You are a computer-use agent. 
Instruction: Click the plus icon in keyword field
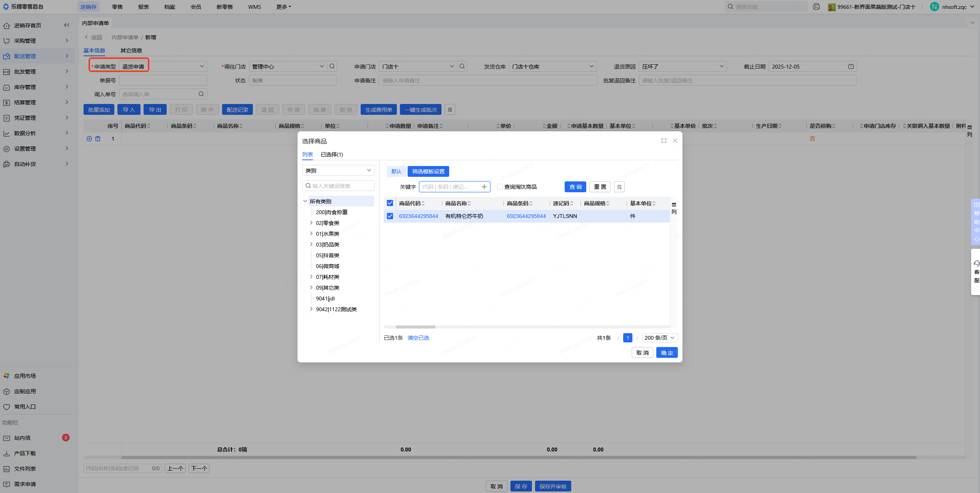click(x=484, y=187)
